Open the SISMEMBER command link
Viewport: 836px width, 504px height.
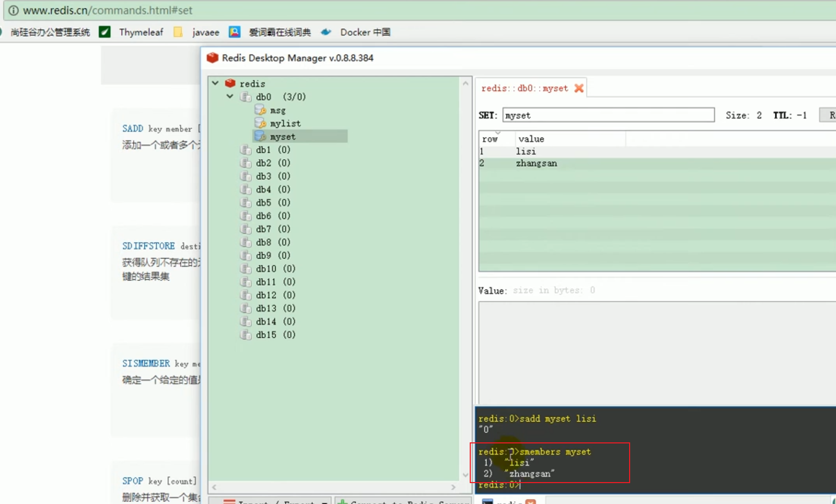(x=146, y=363)
